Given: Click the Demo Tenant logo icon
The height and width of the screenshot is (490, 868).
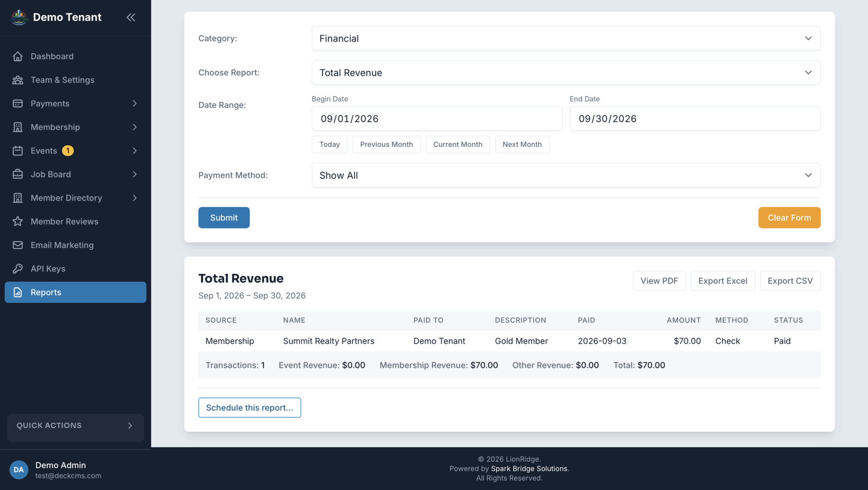Looking at the screenshot, I should pyautogui.click(x=19, y=17).
